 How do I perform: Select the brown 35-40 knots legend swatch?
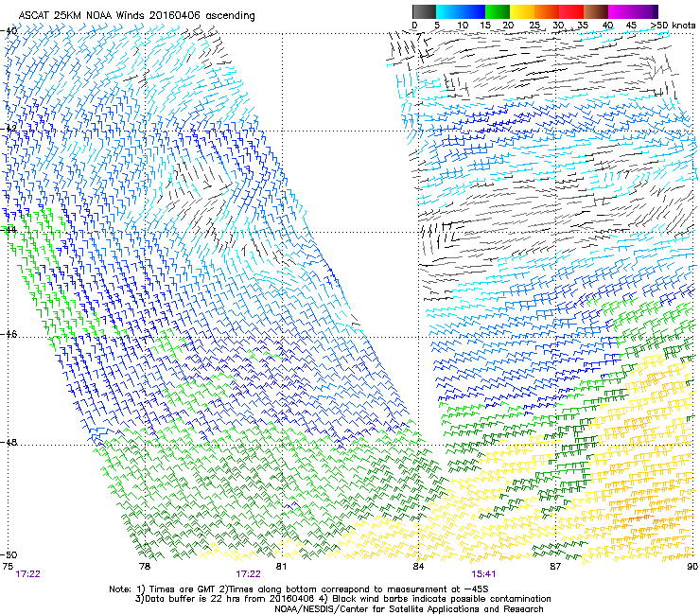pos(596,11)
